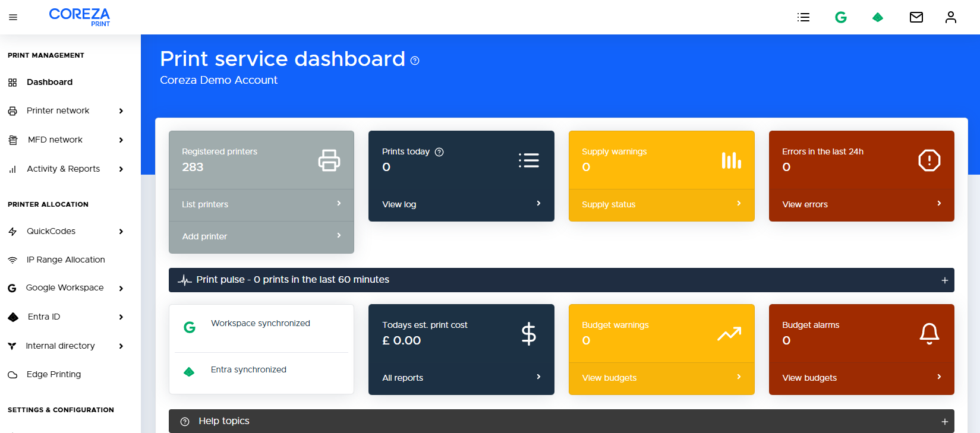The image size is (980, 433).
Task: Open the user account icon
Action: click(x=951, y=17)
